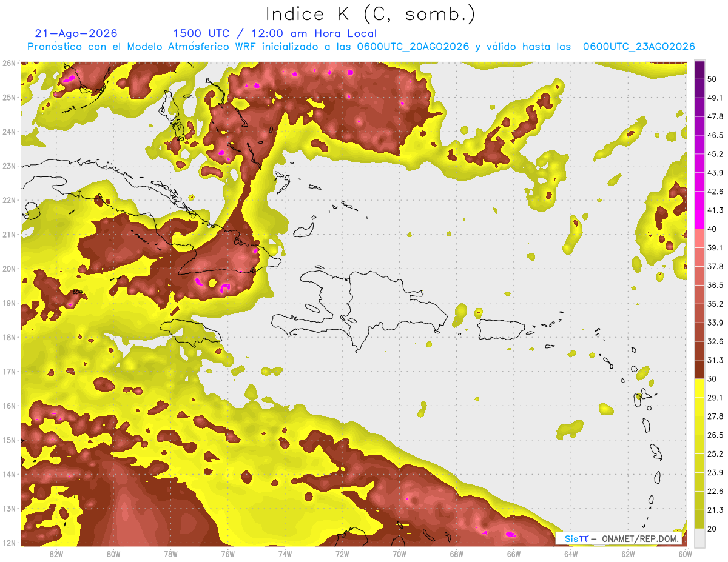
Task: Click the "26N" latitude label
Action: (x=8, y=63)
